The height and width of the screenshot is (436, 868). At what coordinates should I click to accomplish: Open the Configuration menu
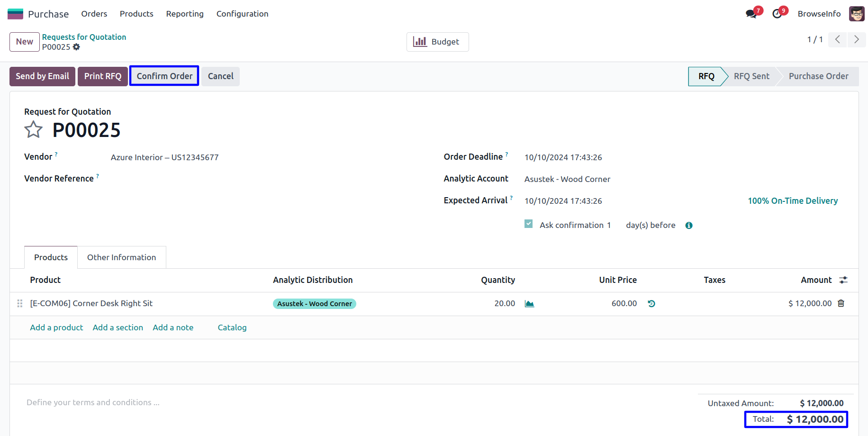click(x=242, y=14)
